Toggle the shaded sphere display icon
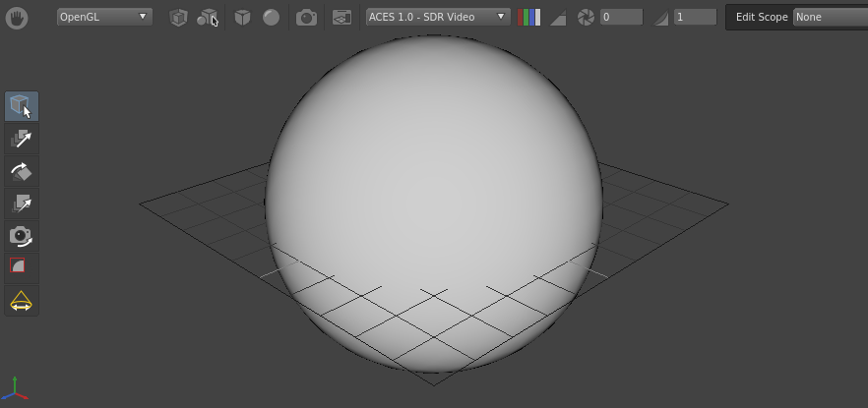The width and height of the screenshot is (868, 408). [271, 18]
